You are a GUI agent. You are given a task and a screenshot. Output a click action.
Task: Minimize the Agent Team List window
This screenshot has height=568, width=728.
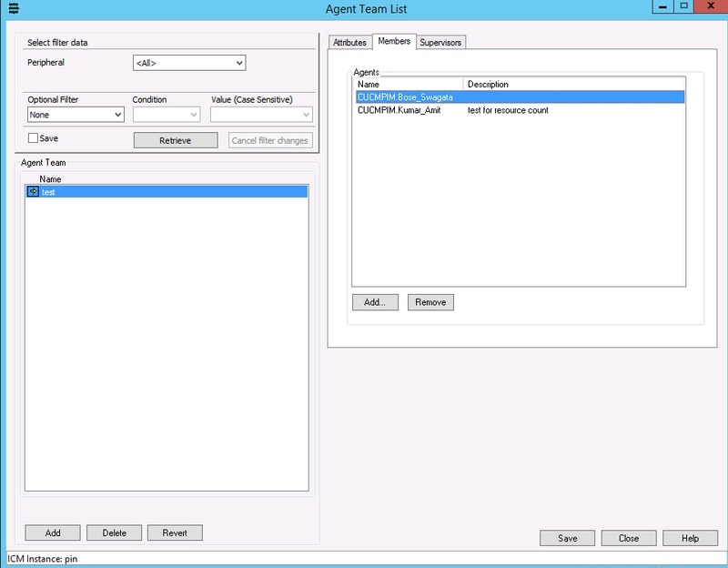662,6
